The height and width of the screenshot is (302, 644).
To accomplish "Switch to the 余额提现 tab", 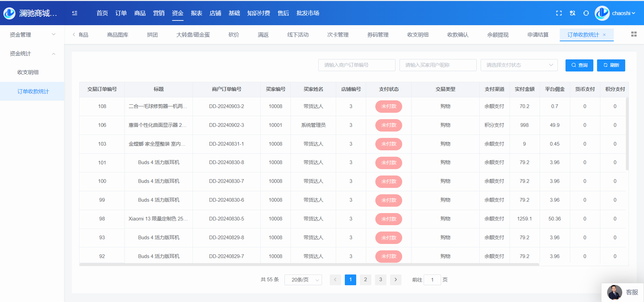I will pos(498,35).
